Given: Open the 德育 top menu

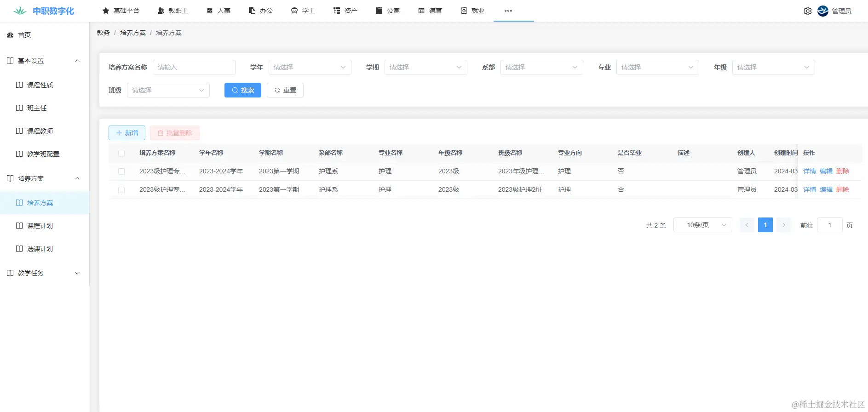Looking at the screenshot, I should click(430, 11).
